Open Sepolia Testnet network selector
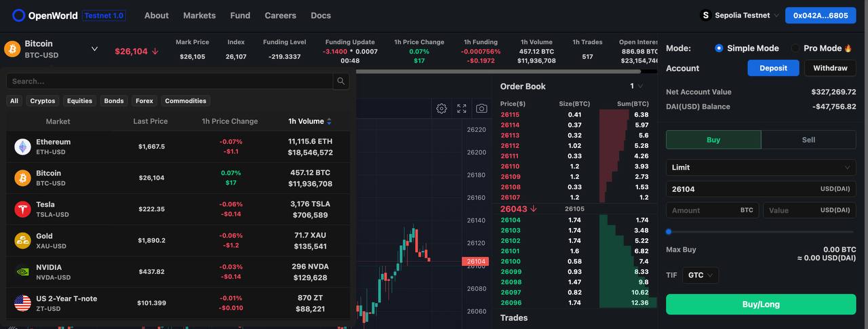Viewport: 868px width, 329px height. click(x=740, y=15)
